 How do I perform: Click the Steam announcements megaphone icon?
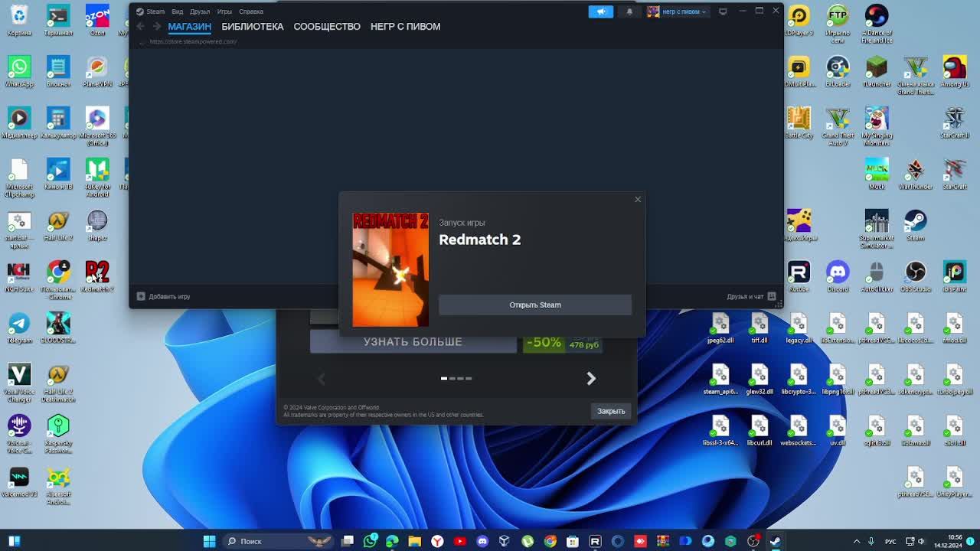tap(601, 11)
